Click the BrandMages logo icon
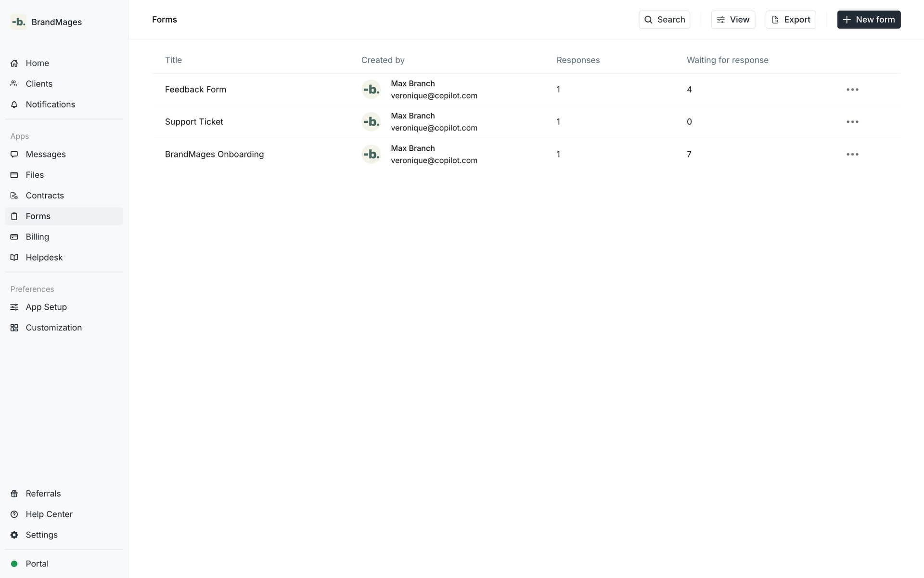Image resolution: width=924 pixels, height=578 pixels. coord(18,22)
